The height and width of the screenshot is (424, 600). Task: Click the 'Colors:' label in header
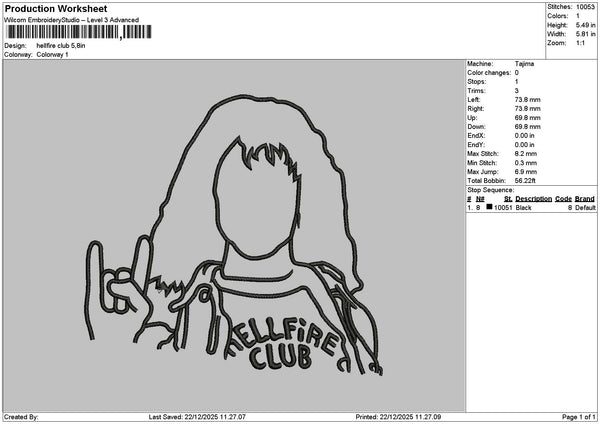click(558, 16)
